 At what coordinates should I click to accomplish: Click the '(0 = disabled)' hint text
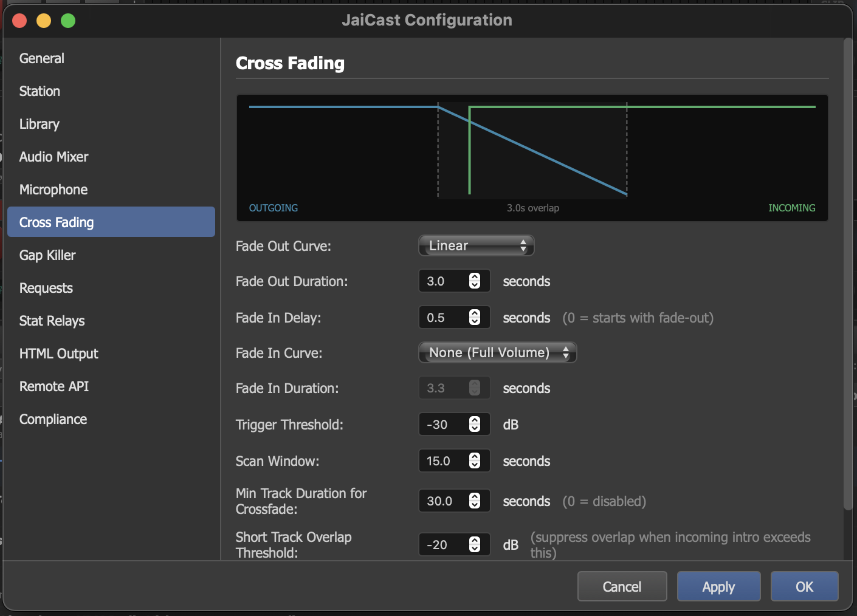[604, 501]
